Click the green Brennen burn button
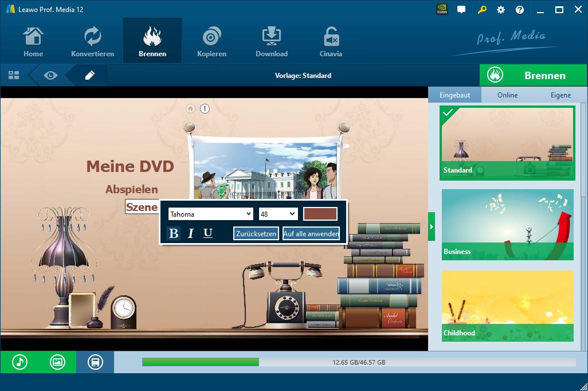This screenshot has width=588, height=391. click(533, 76)
